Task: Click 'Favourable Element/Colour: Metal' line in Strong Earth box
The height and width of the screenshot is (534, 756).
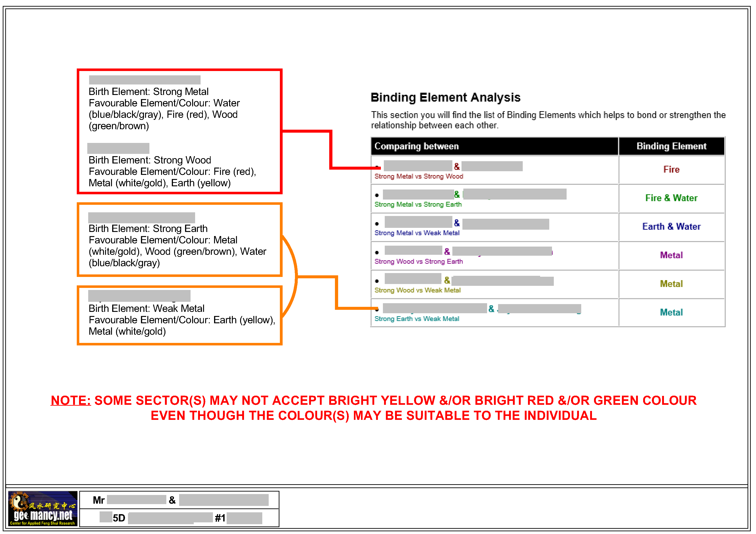Action: coord(163,240)
